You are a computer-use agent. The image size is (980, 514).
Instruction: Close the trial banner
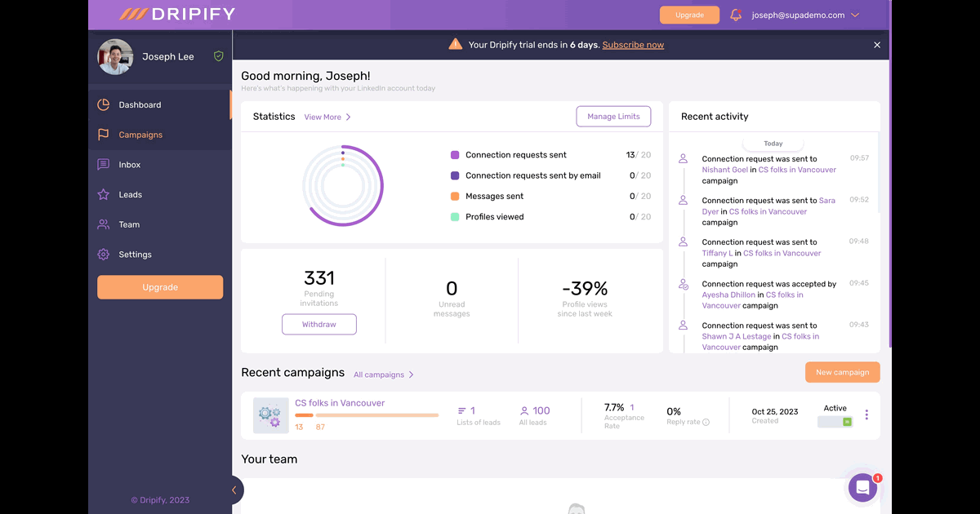[877, 45]
